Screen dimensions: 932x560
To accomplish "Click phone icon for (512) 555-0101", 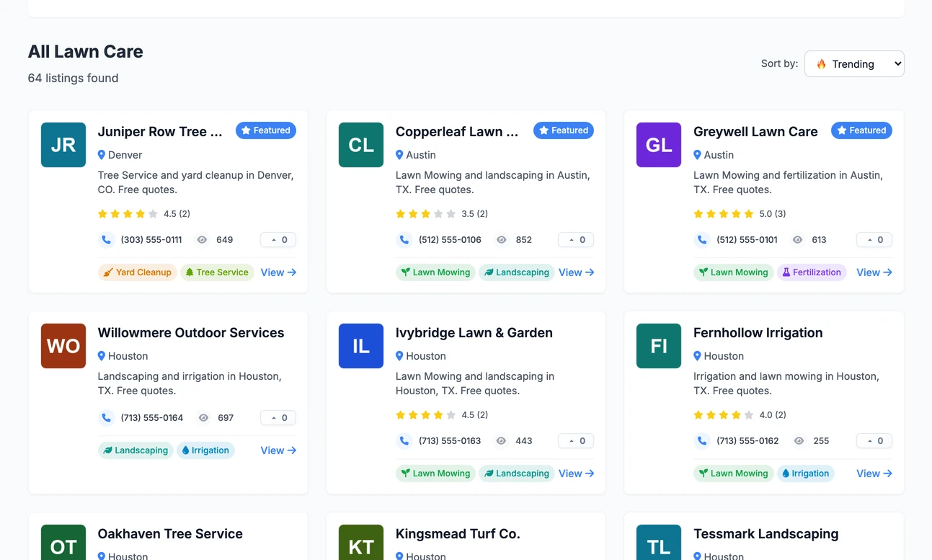I will (702, 240).
